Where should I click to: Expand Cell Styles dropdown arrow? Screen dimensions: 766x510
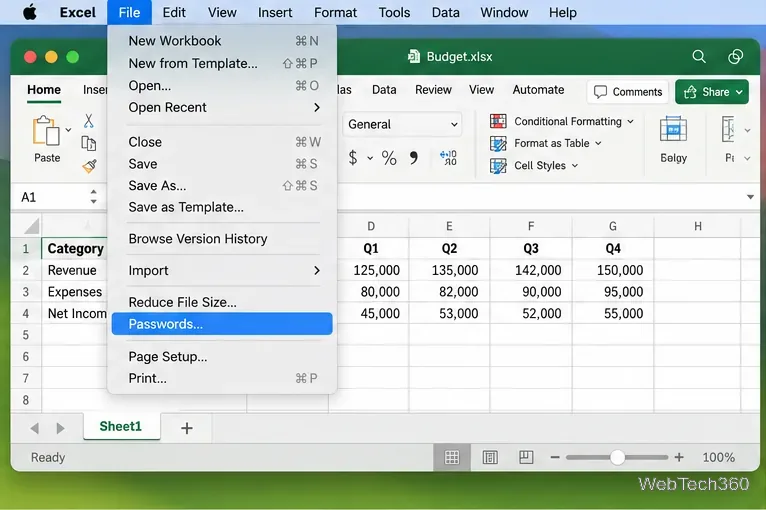pyautogui.click(x=574, y=166)
